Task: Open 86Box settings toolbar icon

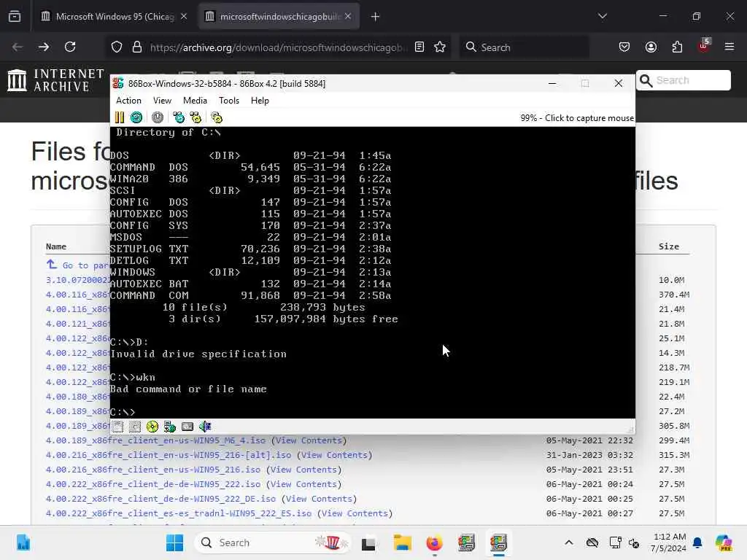Action: tap(217, 117)
